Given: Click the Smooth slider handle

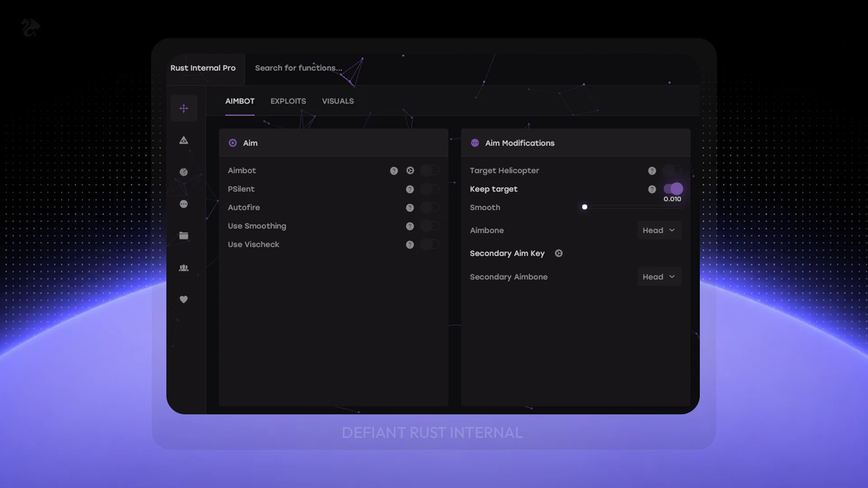Looking at the screenshot, I should 585,207.
